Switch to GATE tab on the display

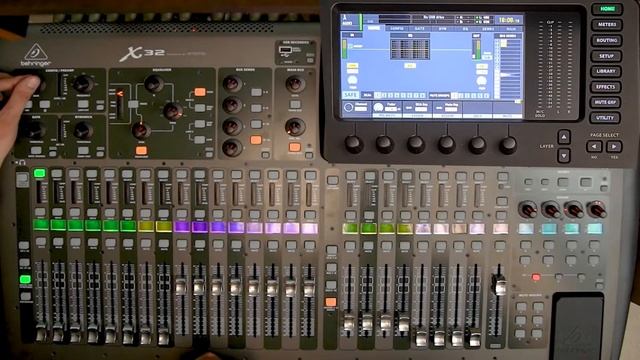(x=420, y=29)
